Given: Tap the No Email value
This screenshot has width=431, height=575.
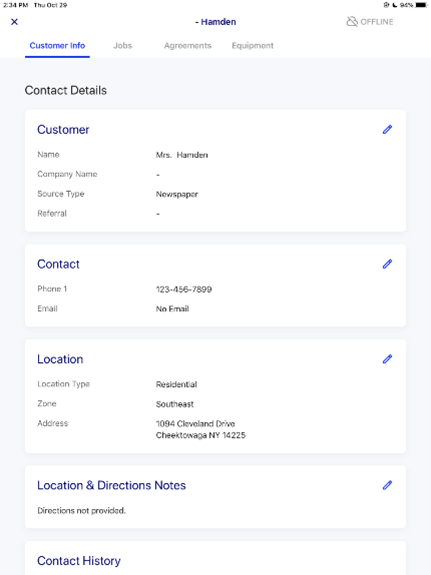Looking at the screenshot, I should 172,309.
